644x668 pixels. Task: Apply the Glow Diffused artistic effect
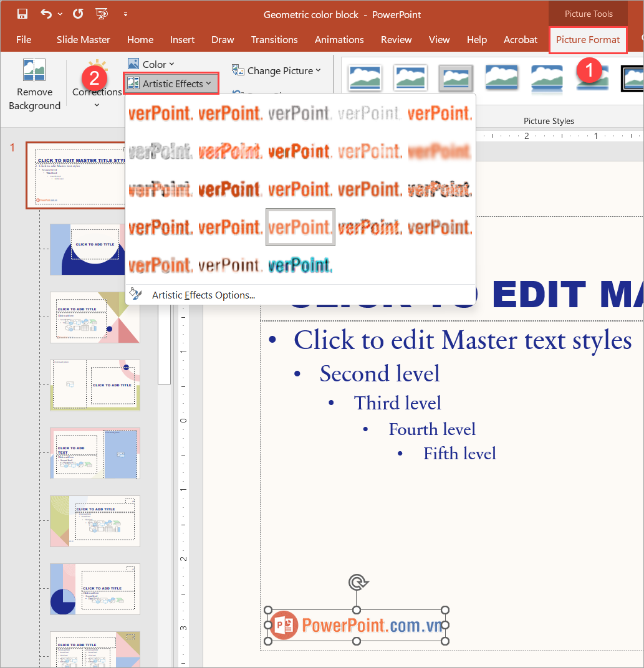(370, 151)
